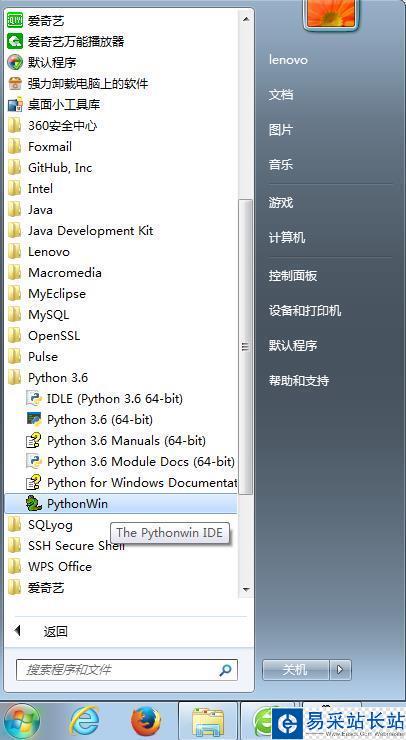Launch Python 3.6 (64-bit) console
This screenshot has width=406, height=740.
90,420
